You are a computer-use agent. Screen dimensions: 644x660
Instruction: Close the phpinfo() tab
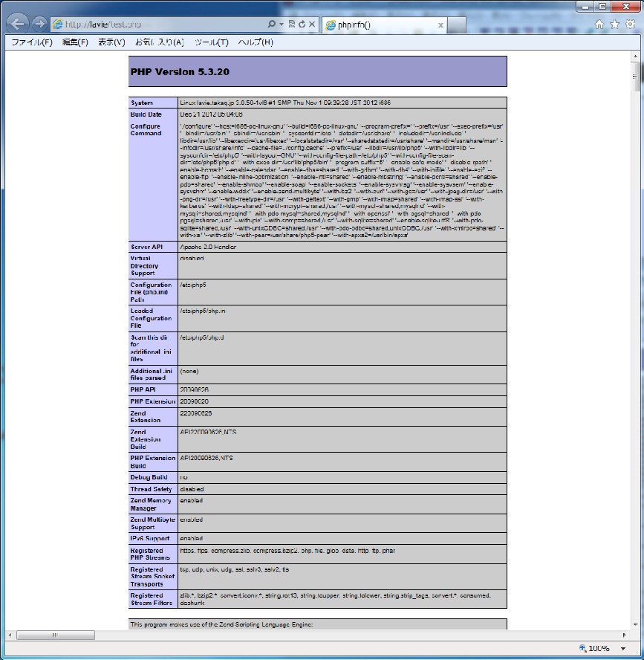pyautogui.click(x=440, y=25)
